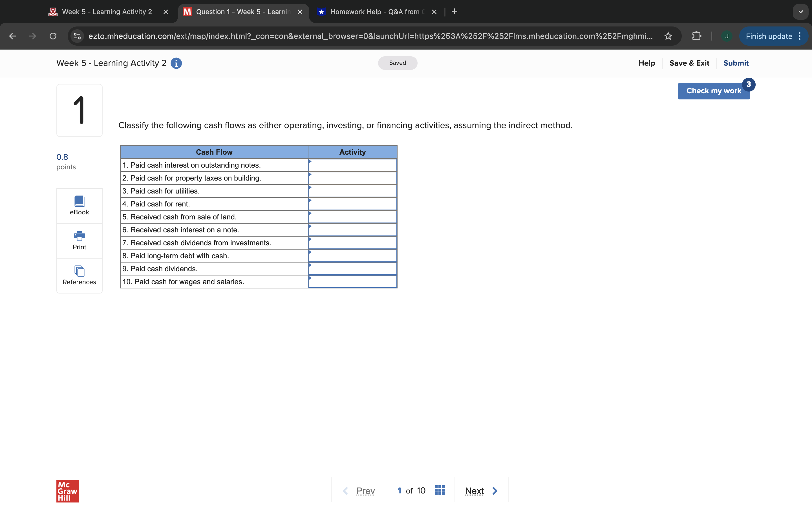Open the browser extensions menu
Image resolution: width=812 pixels, height=507 pixels.
pyautogui.click(x=697, y=36)
